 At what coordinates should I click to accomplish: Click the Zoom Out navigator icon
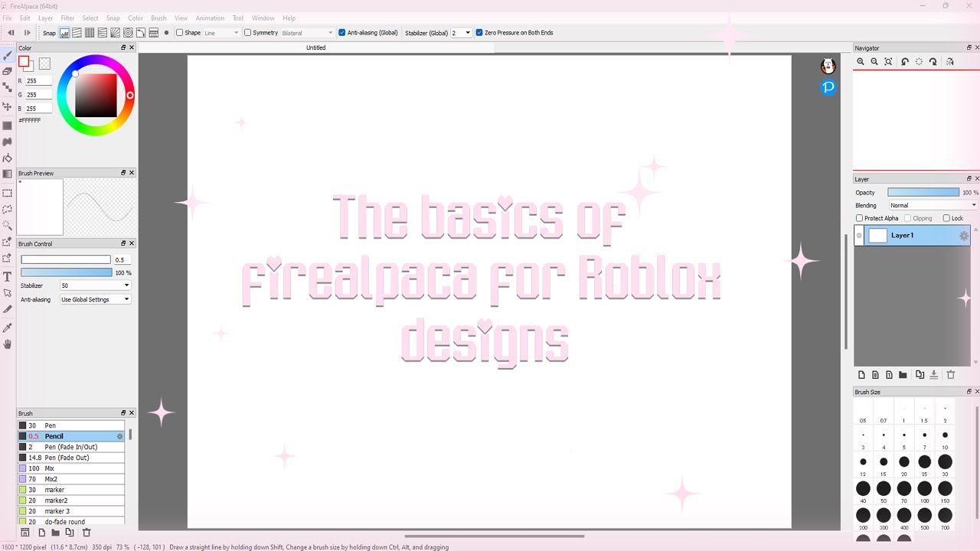pos(874,62)
